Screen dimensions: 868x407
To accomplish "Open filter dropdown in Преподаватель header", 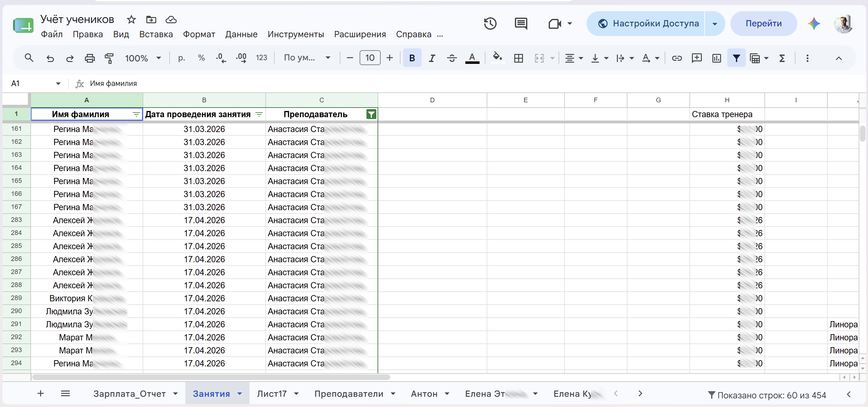I will 371,114.
